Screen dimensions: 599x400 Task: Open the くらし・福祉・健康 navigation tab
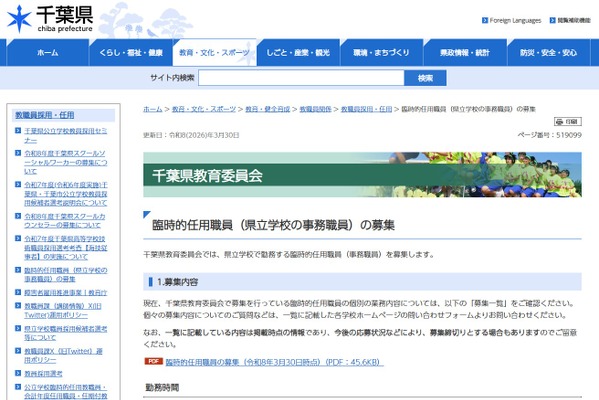point(131,53)
